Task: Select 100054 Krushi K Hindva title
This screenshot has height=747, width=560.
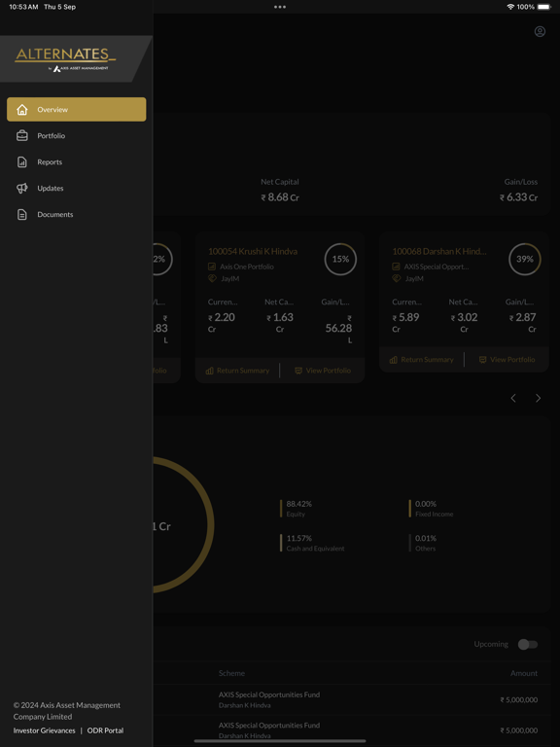Action: 253,251
